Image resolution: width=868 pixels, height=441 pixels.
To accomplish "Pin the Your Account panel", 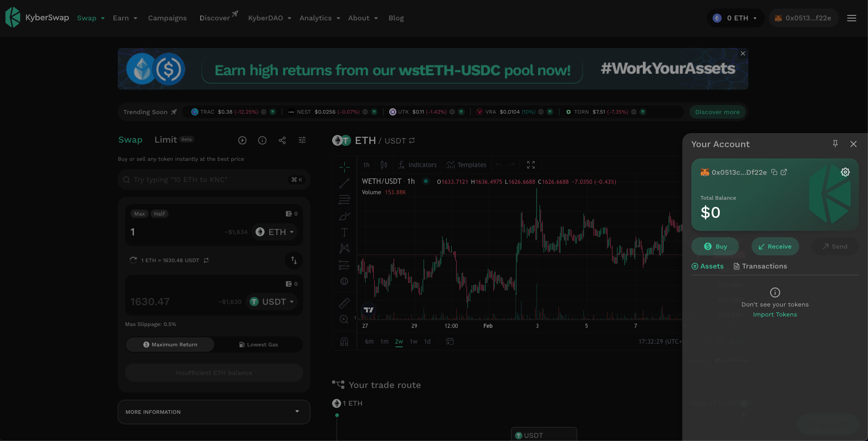I will point(835,144).
